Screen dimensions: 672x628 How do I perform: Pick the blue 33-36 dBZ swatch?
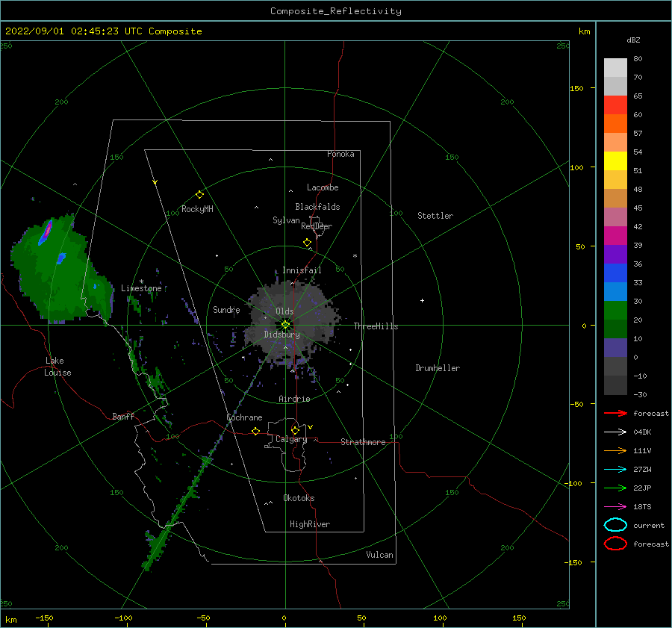615,273
